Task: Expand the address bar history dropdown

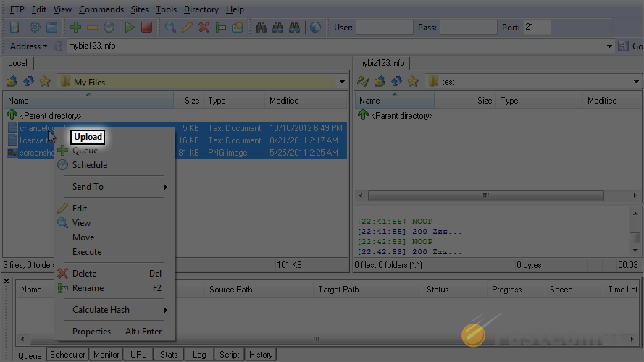Action: (x=609, y=46)
